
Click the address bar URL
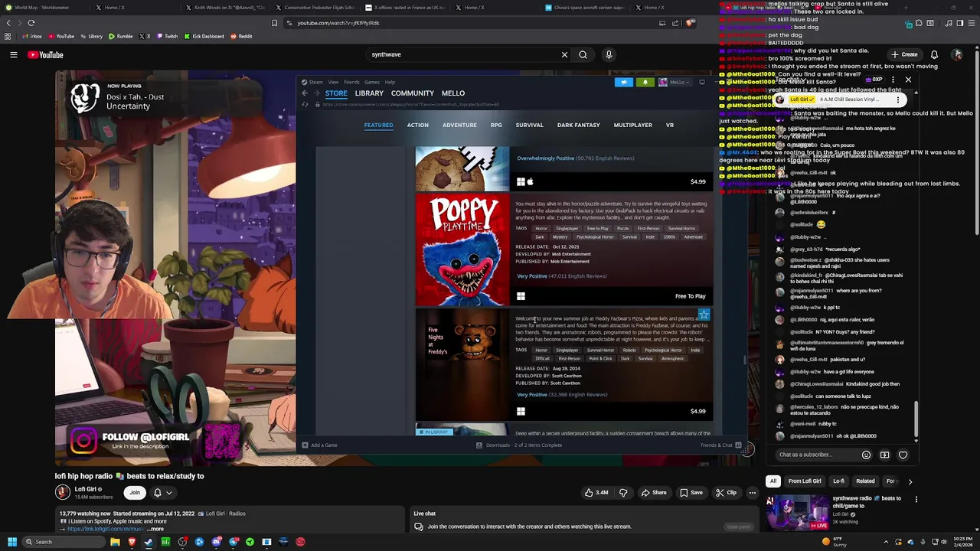click(x=338, y=23)
